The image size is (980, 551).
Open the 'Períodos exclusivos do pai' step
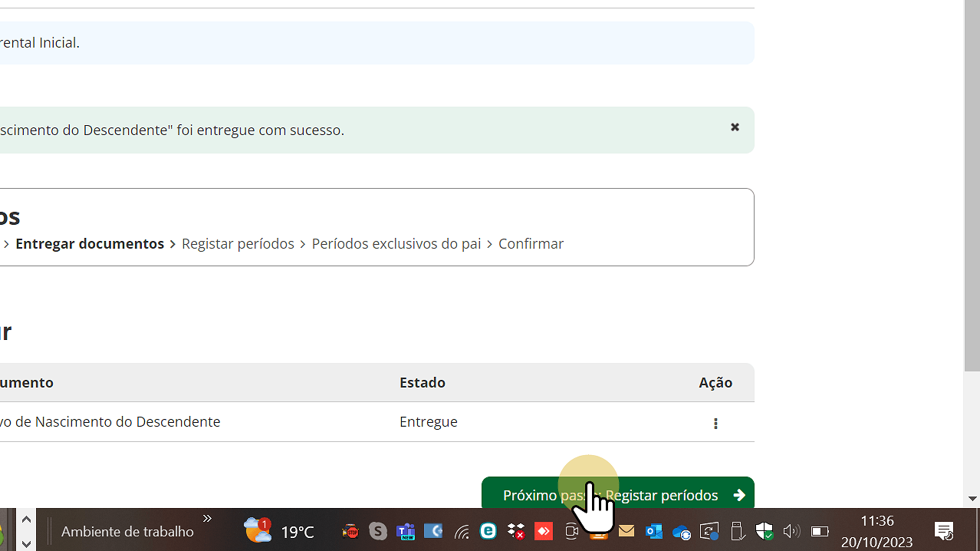coord(396,243)
